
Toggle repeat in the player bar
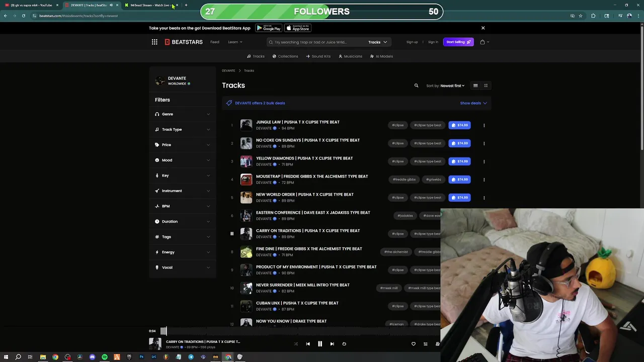coord(344,344)
